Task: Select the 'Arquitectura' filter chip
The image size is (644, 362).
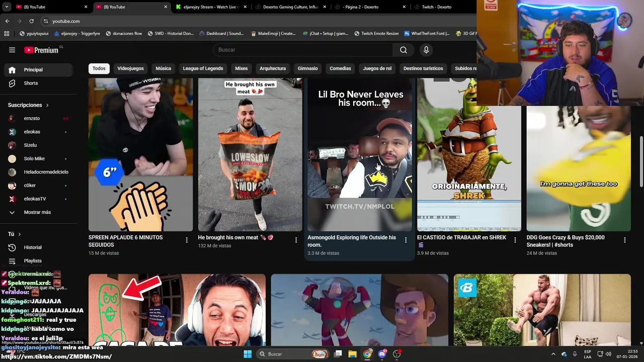Action: point(273,68)
